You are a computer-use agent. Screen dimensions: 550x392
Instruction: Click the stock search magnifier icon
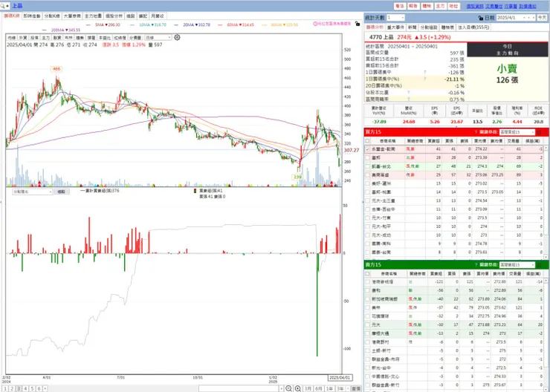(2, 6)
